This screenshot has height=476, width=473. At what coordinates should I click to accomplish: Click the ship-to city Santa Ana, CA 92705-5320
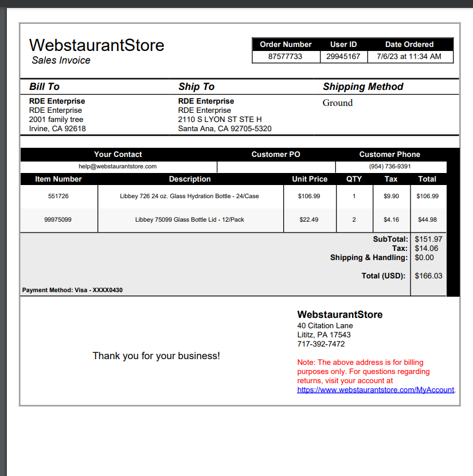pyautogui.click(x=225, y=128)
